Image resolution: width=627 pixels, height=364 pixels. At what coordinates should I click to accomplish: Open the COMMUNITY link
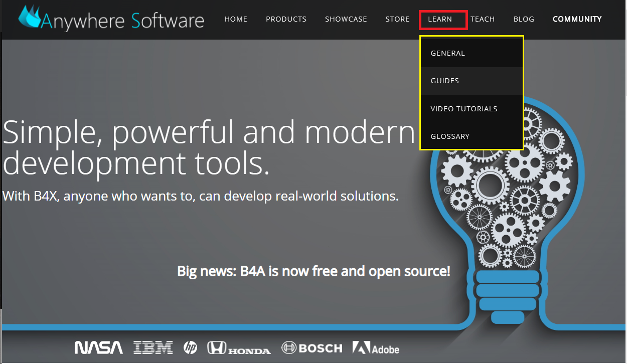577,19
